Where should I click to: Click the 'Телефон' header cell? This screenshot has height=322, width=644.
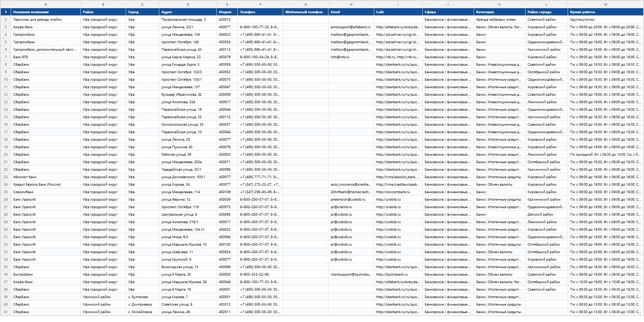click(x=260, y=12)
